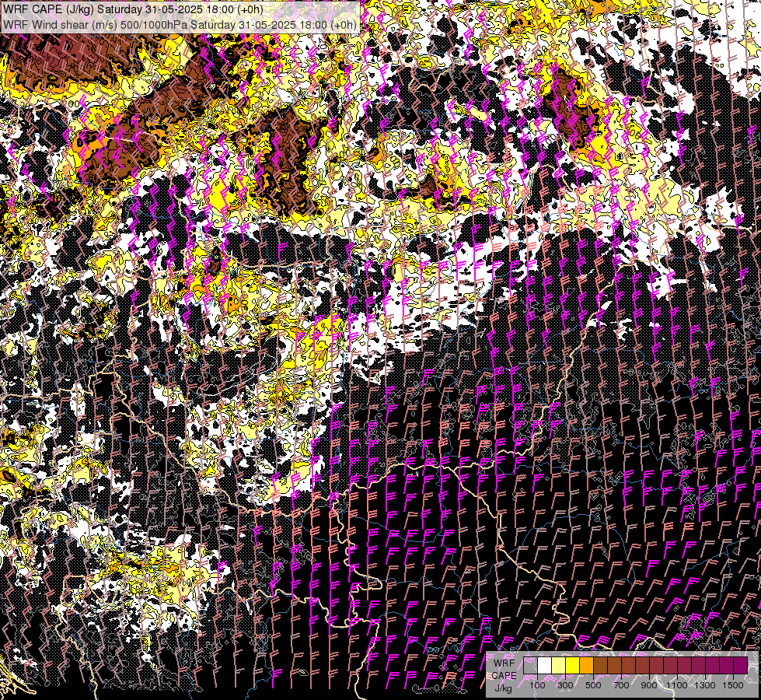Click the WRF CAPE title line
This screenshot has height=700, width=761.
pos(132,9)
